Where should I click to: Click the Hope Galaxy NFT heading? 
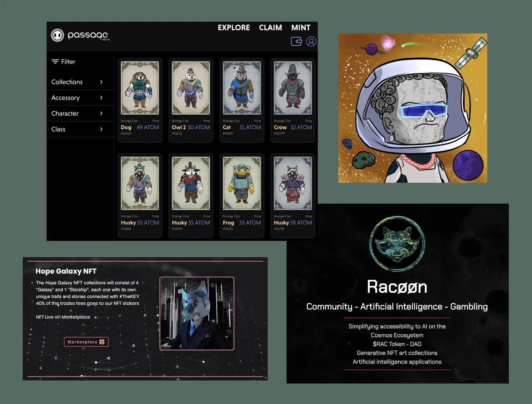(x=66, y=271)
